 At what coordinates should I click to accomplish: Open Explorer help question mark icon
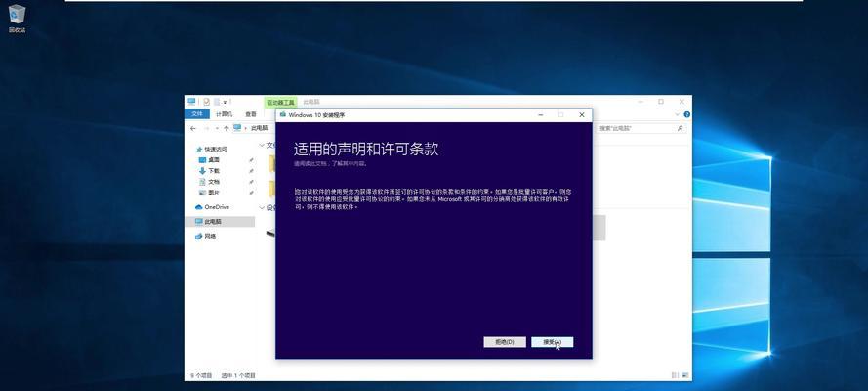pyautogui.click(x=687, y=114)
